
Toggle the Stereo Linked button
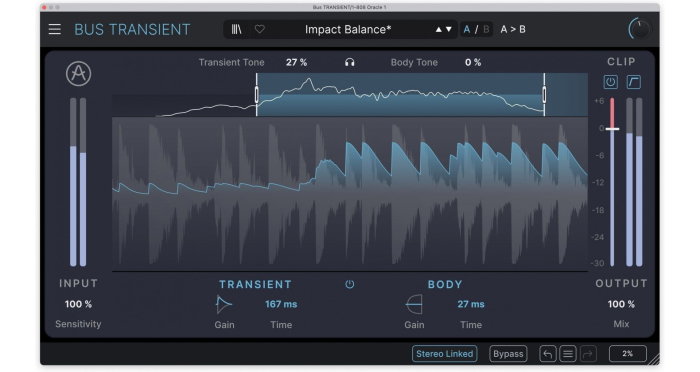coord(444,354)
